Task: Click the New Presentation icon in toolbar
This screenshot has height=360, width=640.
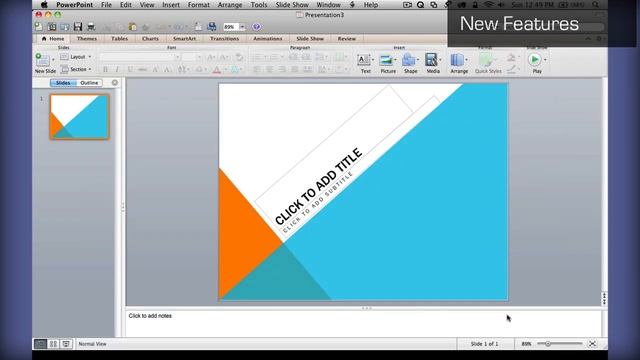Action: 39,27
